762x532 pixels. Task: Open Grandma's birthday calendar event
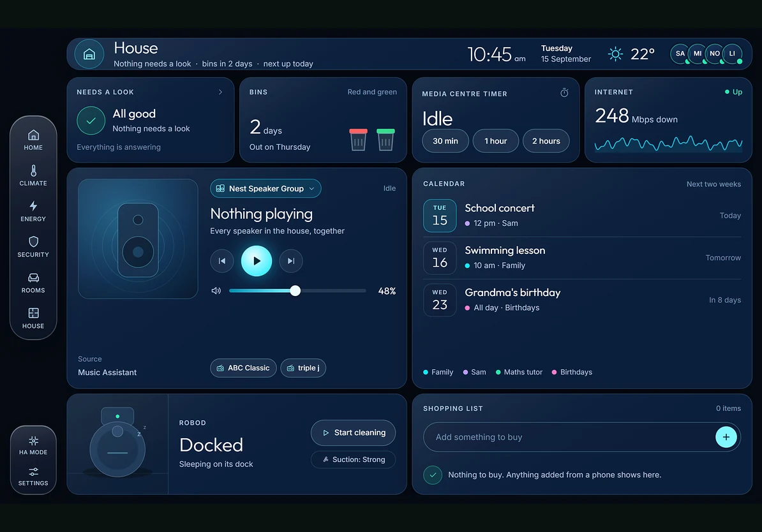[x=581, y=300]
